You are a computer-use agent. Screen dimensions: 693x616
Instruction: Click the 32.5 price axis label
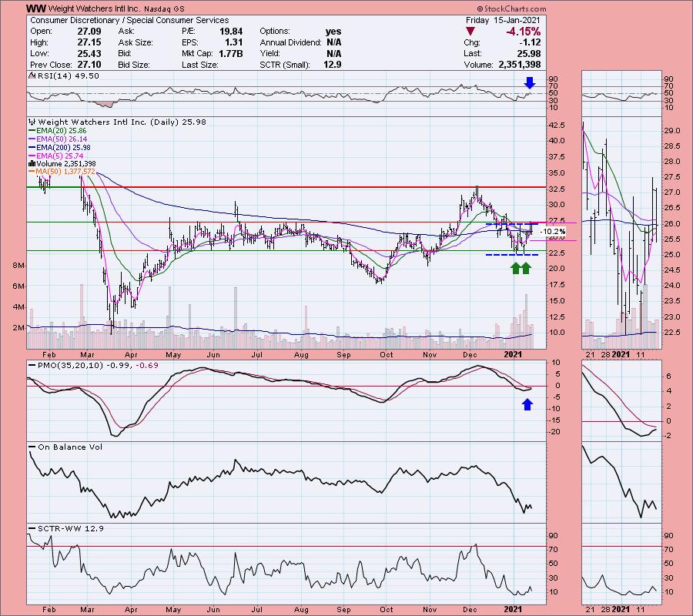coord(557,189)
